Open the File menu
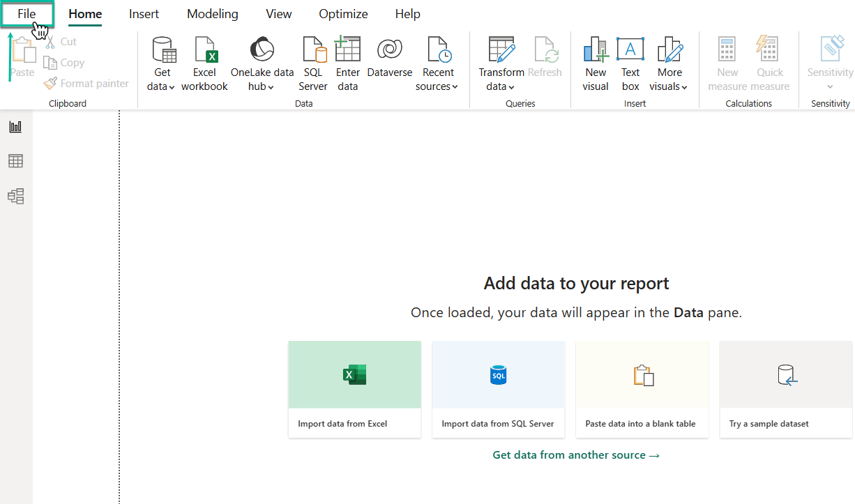The height and width of the screenshot is (504, 855). click(x=27, y=14)
